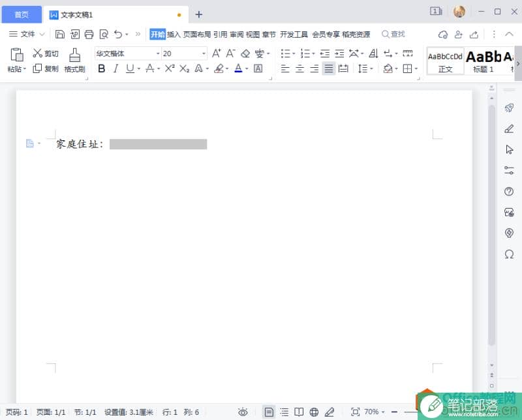The height and width of the screenshot is (420, 522).
Task: Toggle Superscript X²
Action: click(170, 68)
